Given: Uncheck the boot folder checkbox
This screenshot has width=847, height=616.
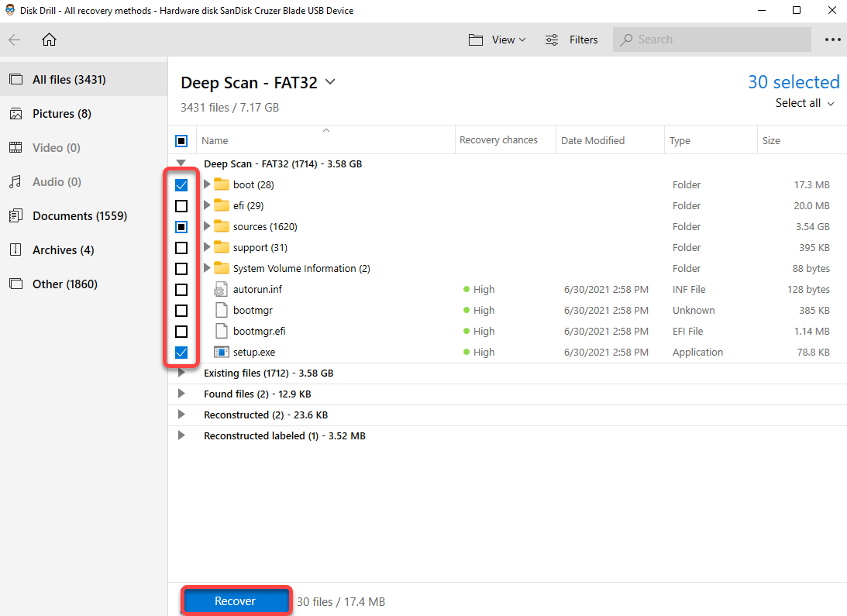Looking at the screenshot, I should point(181,184).
